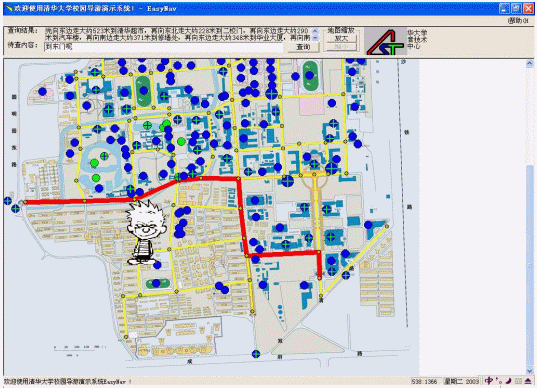Click the query text input field

pos(164,47)
